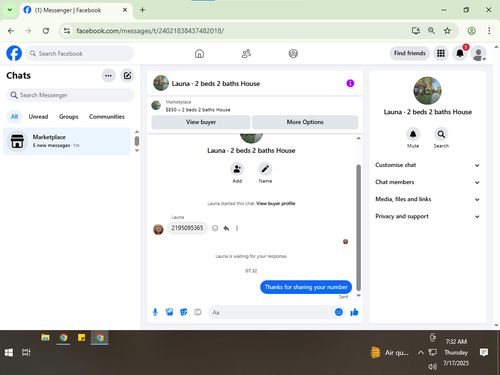Image resolution: width=500 pixels, height=375 pixels.
Task: Choose a GIF icon
Action: (x=198, y=312)
